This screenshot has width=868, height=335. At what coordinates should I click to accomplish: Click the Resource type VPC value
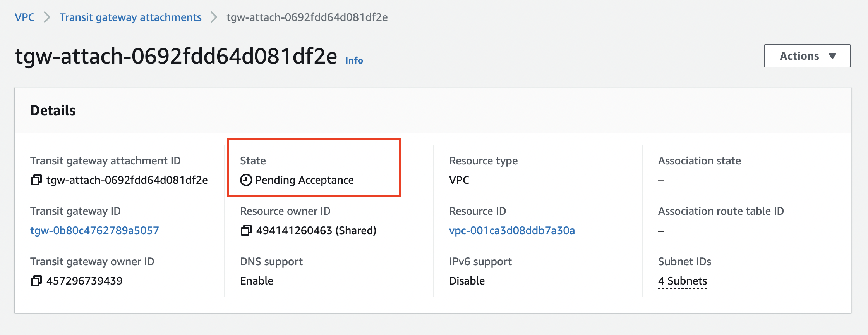(459, 180)
